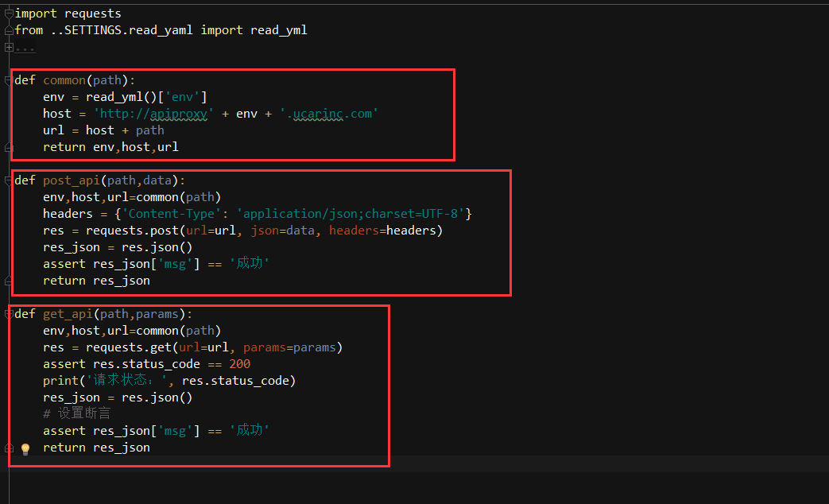Click function name 'common' in its def line
Screen dimensions: 829x504
[64, 79]
